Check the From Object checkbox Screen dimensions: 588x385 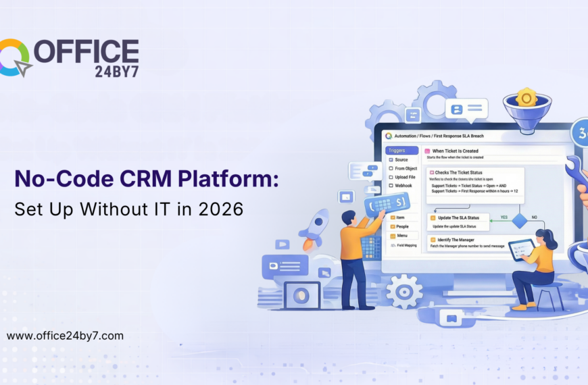click(x=391, y=168)
